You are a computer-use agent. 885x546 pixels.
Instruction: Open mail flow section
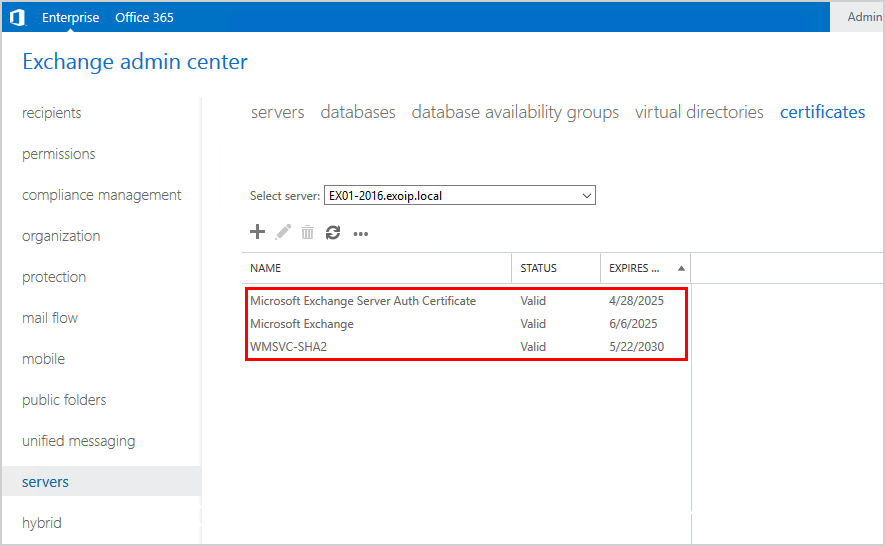[50, 318]
